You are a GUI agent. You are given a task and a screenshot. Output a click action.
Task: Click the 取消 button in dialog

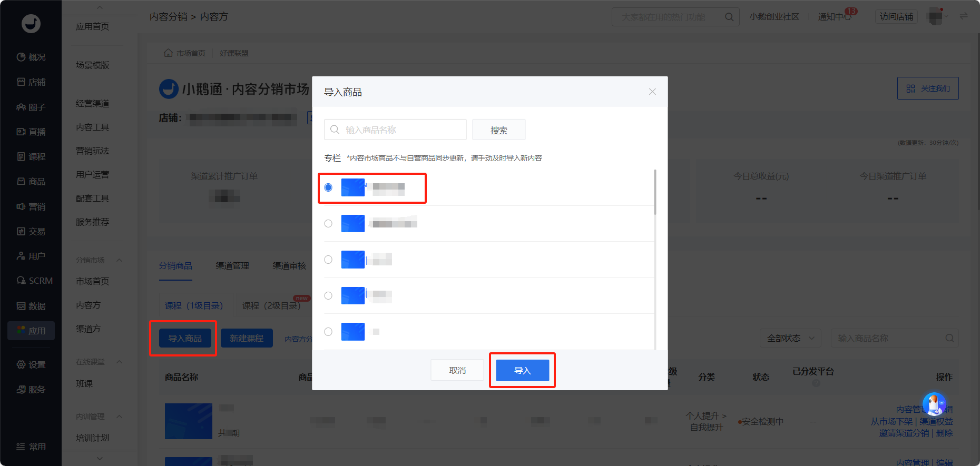click(x=457, y=370)
